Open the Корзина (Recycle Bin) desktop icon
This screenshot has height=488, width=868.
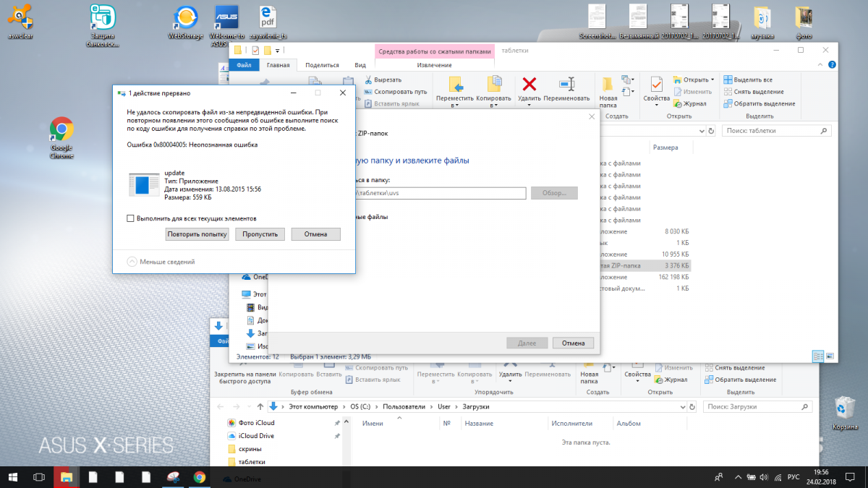click(x=844, y=408)
